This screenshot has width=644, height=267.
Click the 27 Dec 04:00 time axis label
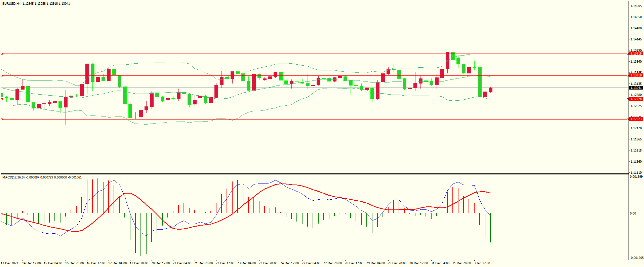(x=311, y=263)
